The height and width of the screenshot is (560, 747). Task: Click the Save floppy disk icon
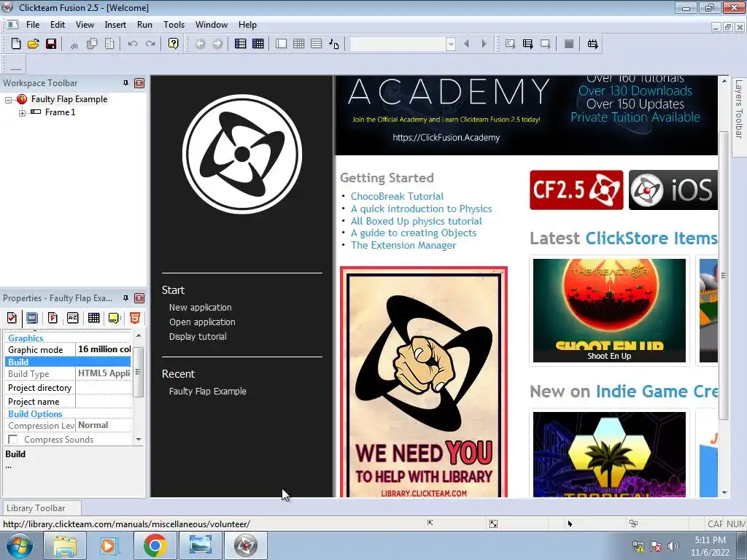click(x=51, y=44)
